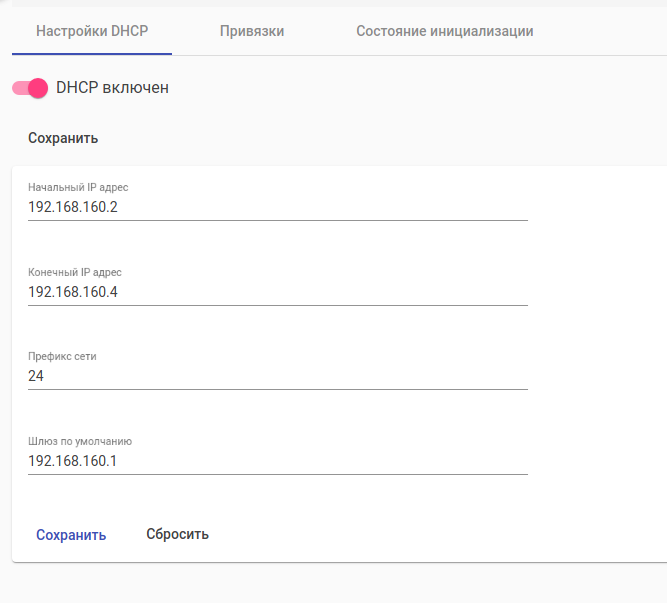Click the small Начальный IP адрес caption
Screen dimensions: 667x603
pyautogui.click(x=78, y=187)
